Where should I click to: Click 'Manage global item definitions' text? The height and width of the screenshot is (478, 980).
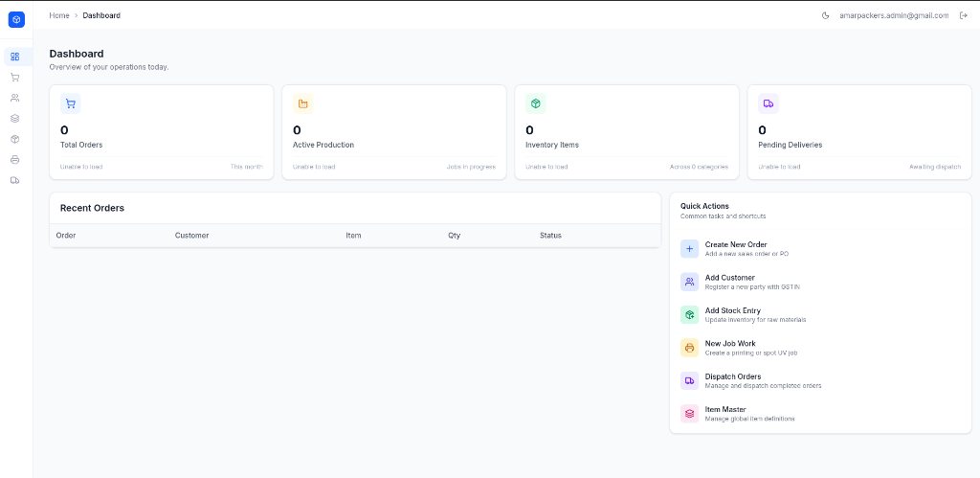pyautogui.click(x=750, y=419)
